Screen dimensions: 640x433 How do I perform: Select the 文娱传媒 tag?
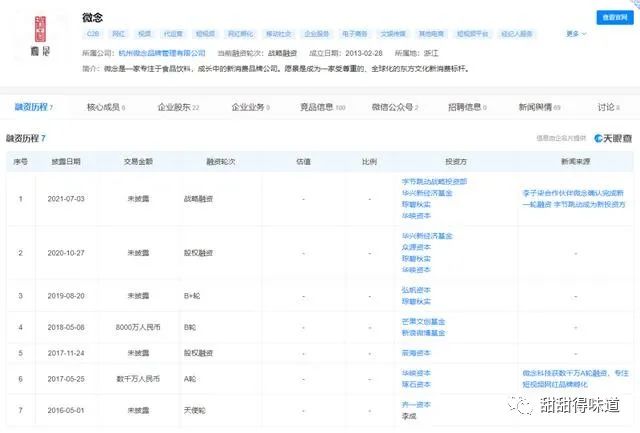(x=393, y=34)
